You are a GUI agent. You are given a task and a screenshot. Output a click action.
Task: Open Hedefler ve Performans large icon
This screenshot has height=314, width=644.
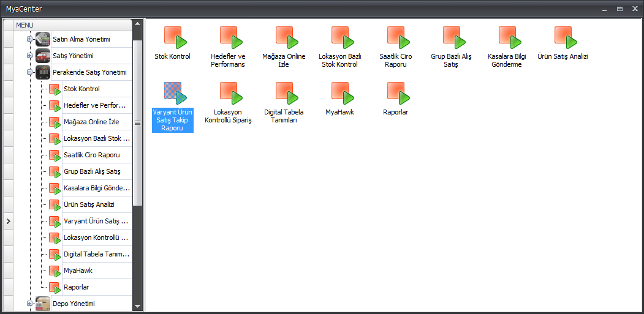[231, 37]
